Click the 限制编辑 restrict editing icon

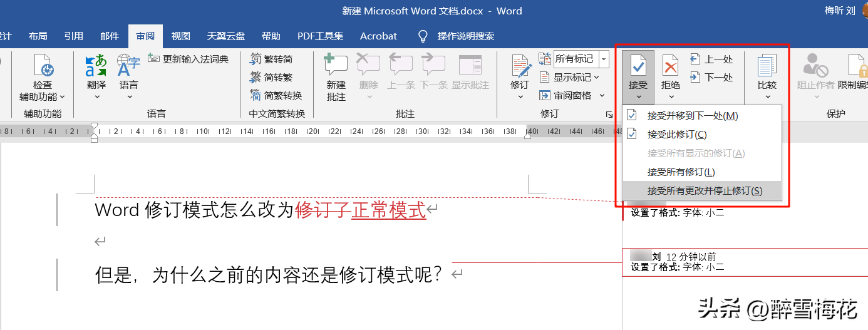(857, 65)
